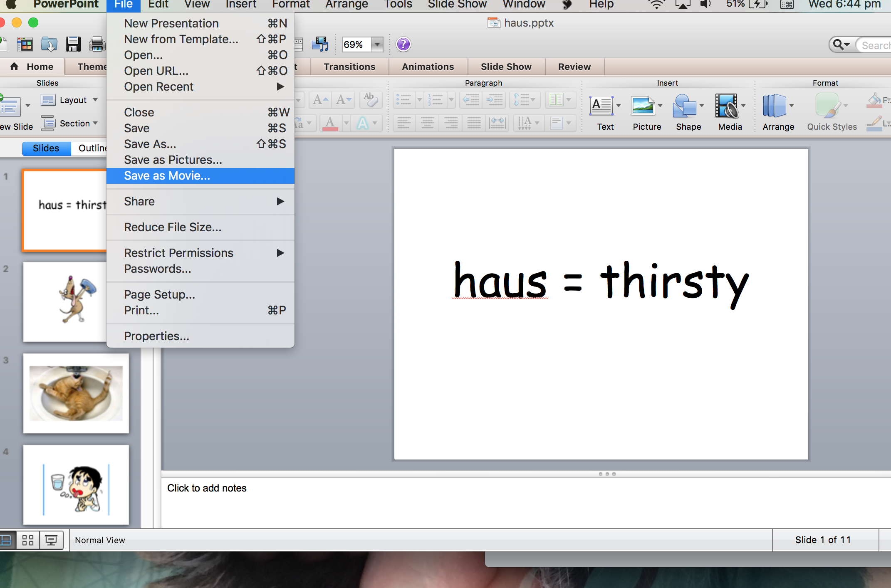
Task: Switch to slideshow presenter view button
Action: pos(51,540)
